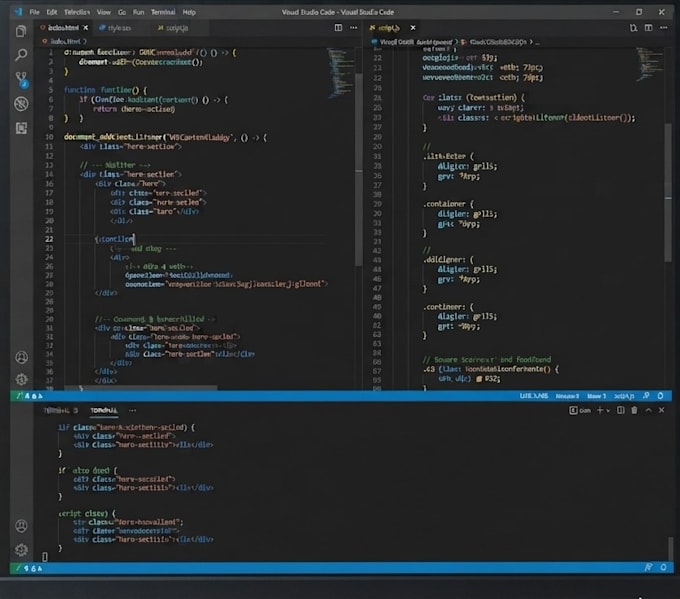Open More Actions for the left editor group
The width and height of the screenshot is (680, 599).
[354, 28]
